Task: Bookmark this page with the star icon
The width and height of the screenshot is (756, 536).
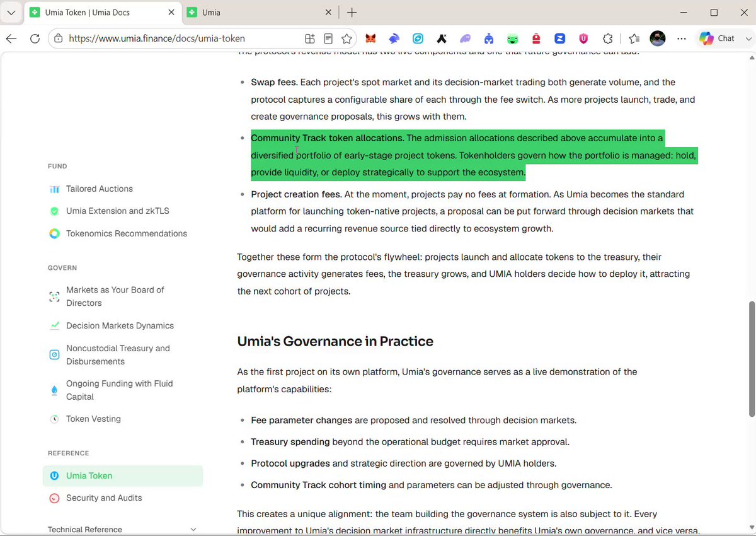Action: click(346, 38)
